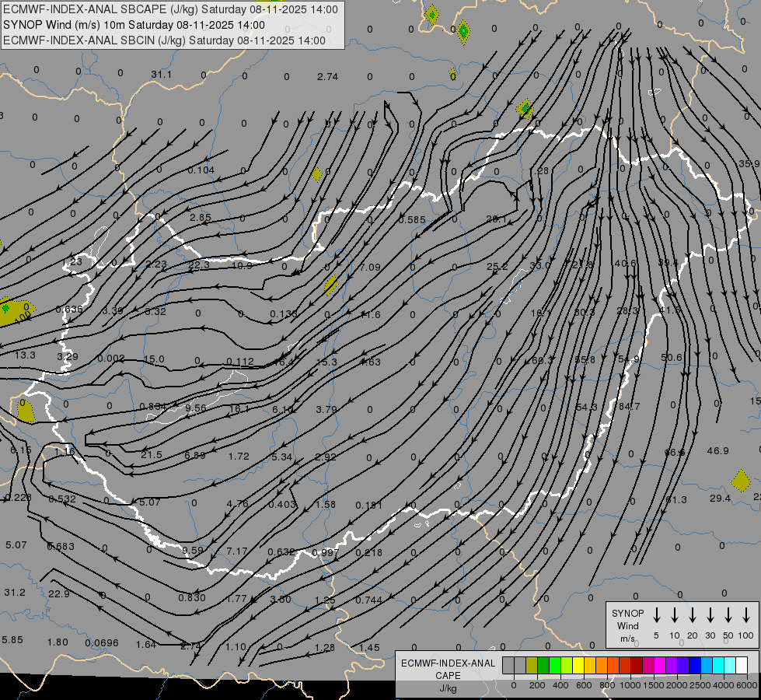
Task: Click the 21.5 map value
Action: click(x=152, y=455)
